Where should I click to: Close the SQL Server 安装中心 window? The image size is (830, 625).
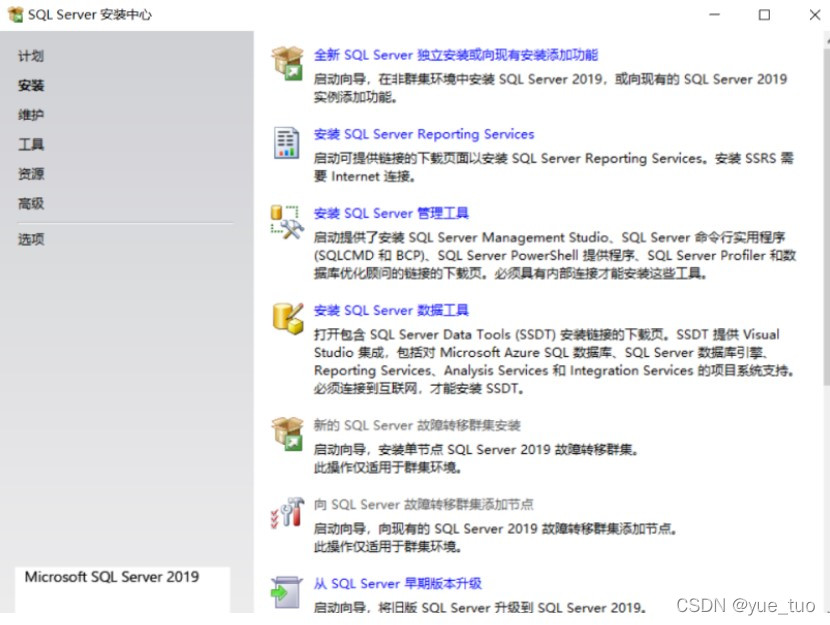click(815, 15)
